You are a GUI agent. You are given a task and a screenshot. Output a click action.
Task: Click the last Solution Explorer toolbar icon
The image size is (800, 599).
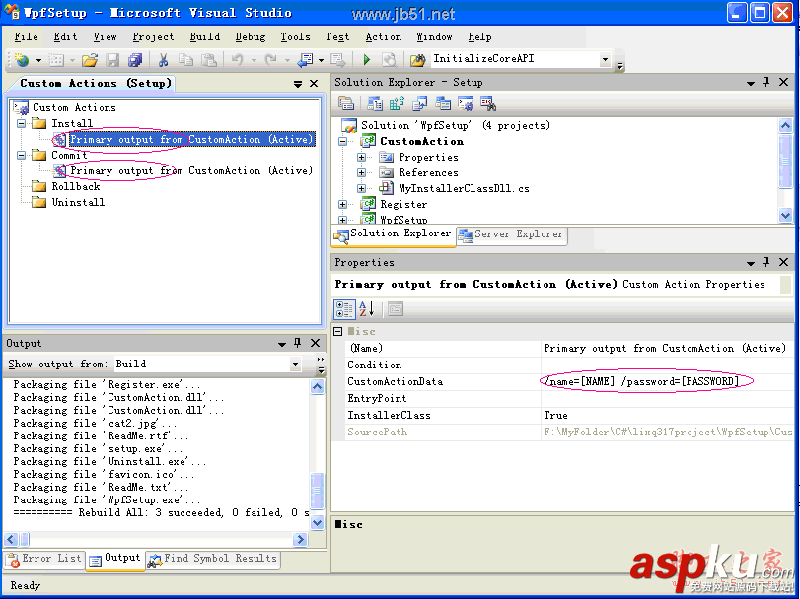(488, 103)
